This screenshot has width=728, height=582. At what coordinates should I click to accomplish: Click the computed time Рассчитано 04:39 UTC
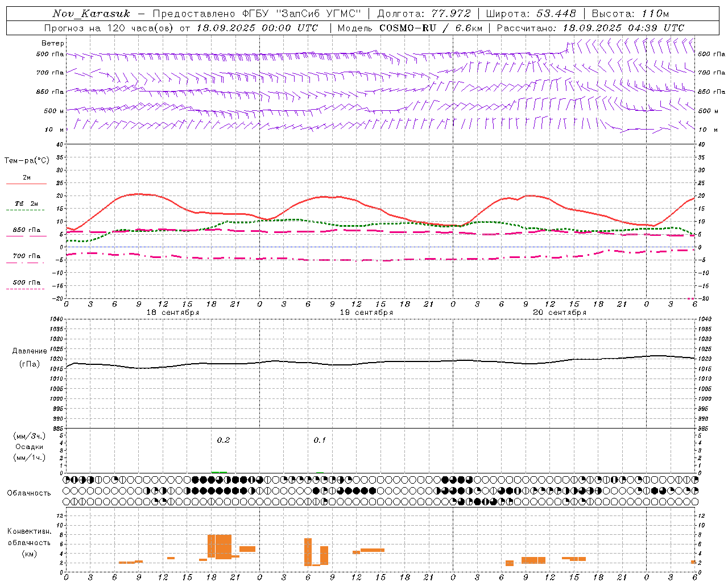tap(590, 28)
